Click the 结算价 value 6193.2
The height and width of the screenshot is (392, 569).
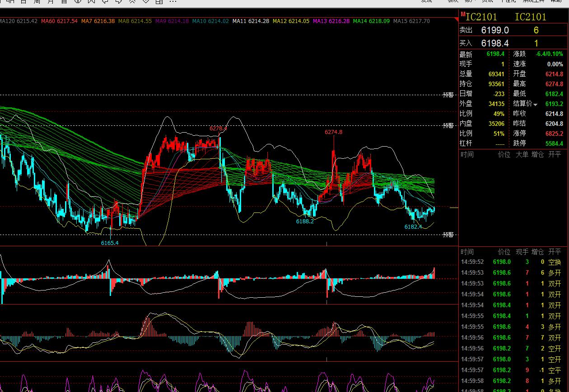[x=554, y=104]
